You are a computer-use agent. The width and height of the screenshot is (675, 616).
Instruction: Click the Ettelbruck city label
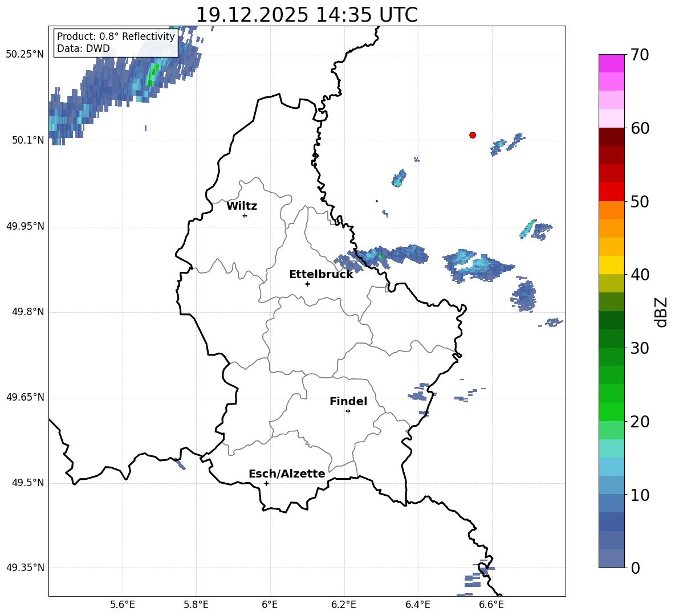click(321, 275)
